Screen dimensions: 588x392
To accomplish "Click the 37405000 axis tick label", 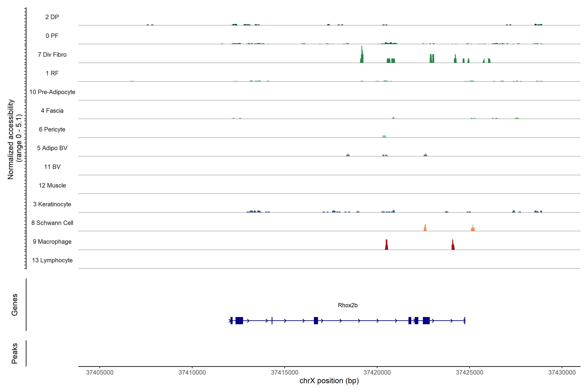I will coord(100,372).
